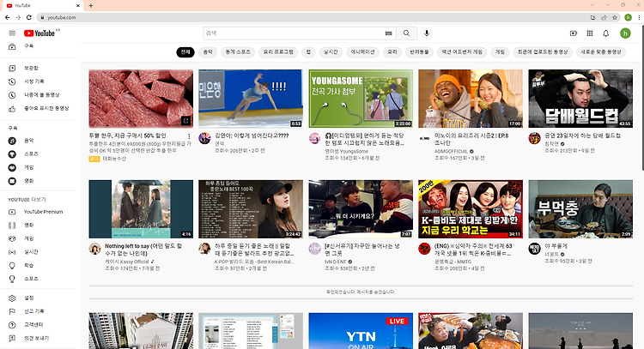The image size is (644, 349).
Task: Select the 랩 filter chip
Action: coord(308,52)
